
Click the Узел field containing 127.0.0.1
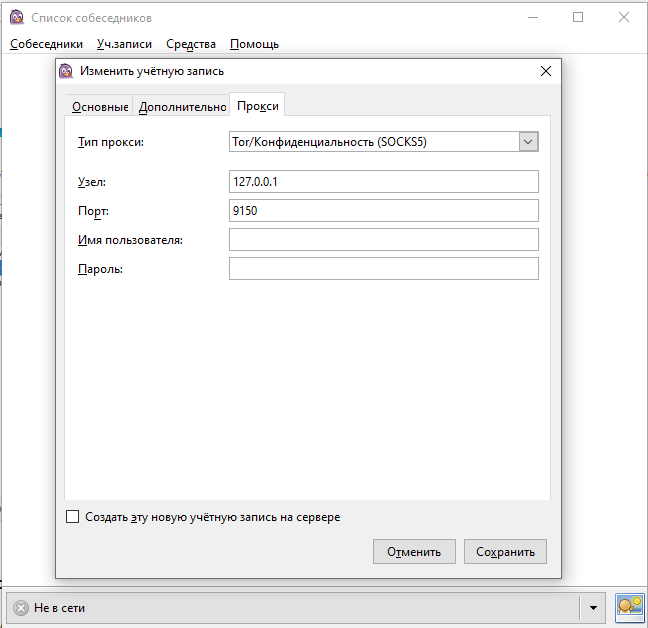click(383, 181)
